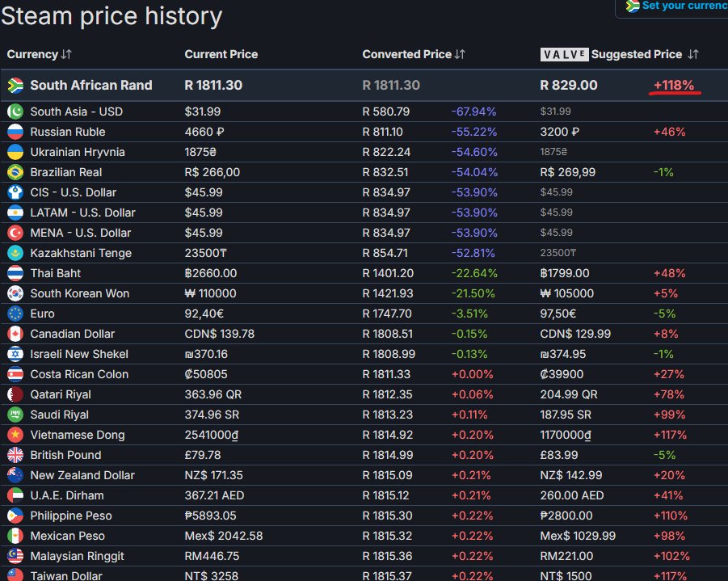
Task: Click the Euro flag icon
Action: tap(15, 314)
